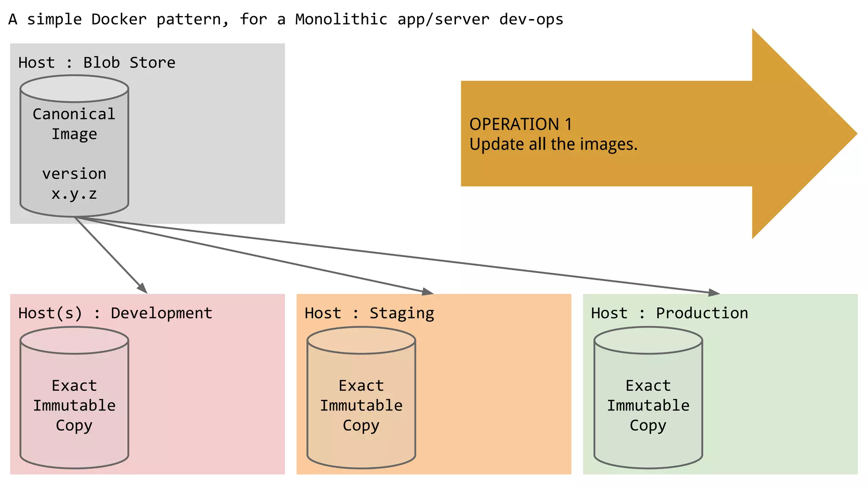Click the slide title about Docker pattern
Viewport: 868px width, 488px height.
click(286, 19)
